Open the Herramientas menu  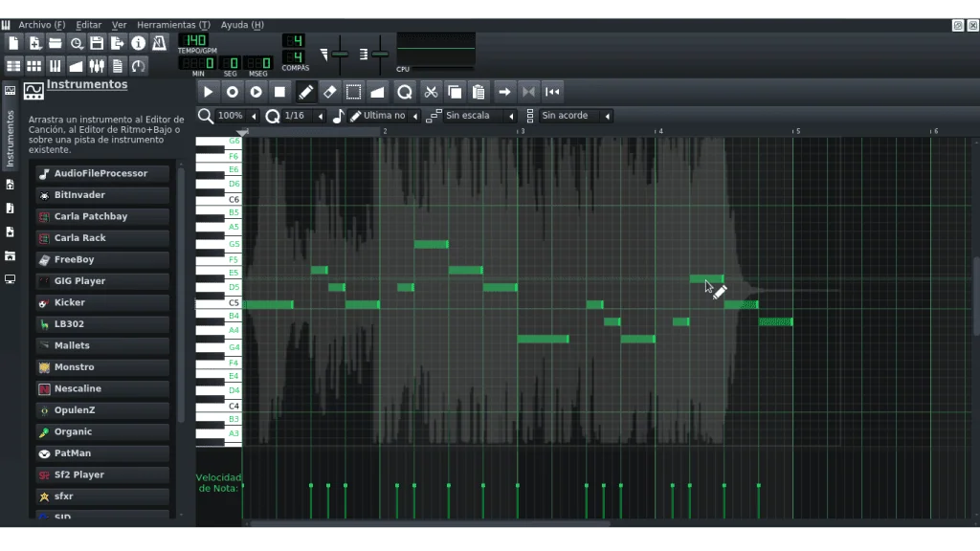[173, 25]
